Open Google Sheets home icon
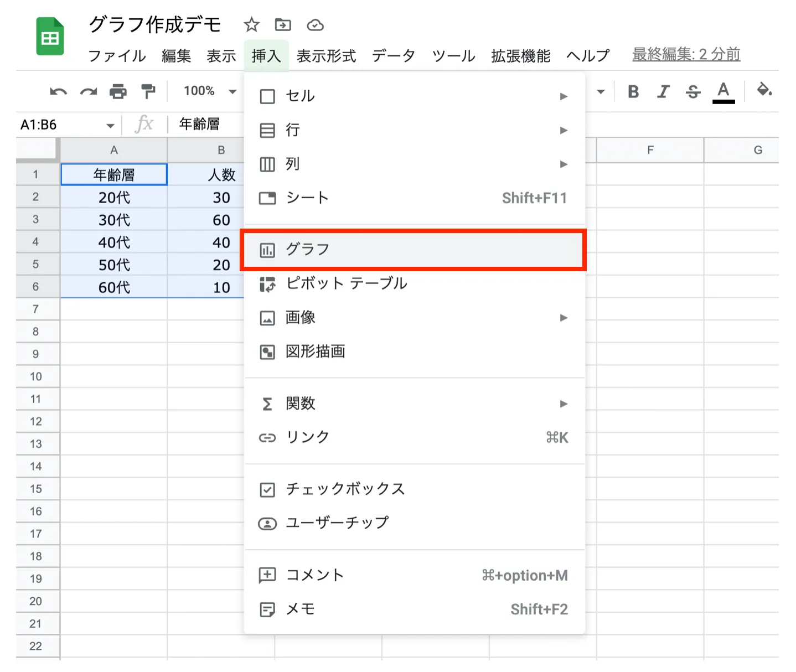Viewport: 796px width, 672px height. tap(50, 37)
